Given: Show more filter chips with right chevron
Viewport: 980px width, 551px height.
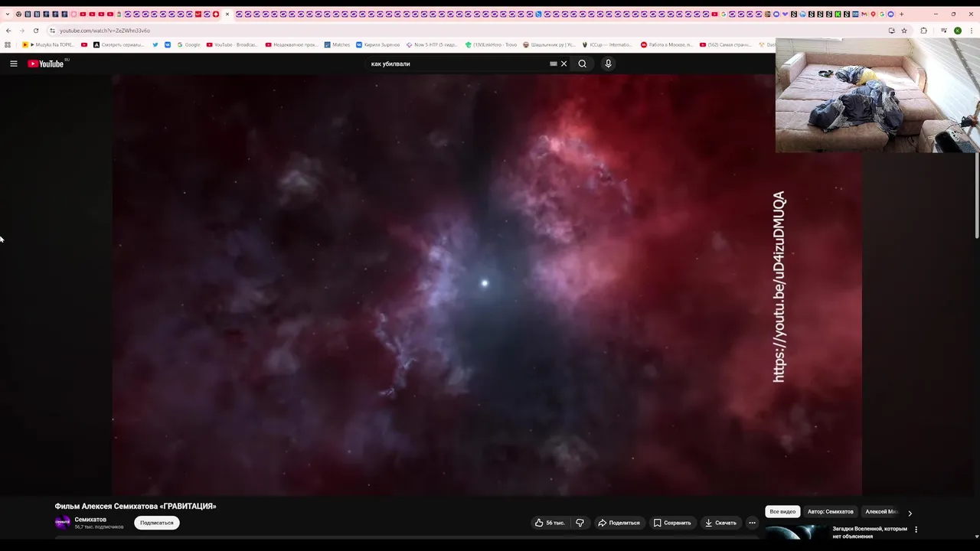Looking at the screenshot, I should [x=910, y=513].
